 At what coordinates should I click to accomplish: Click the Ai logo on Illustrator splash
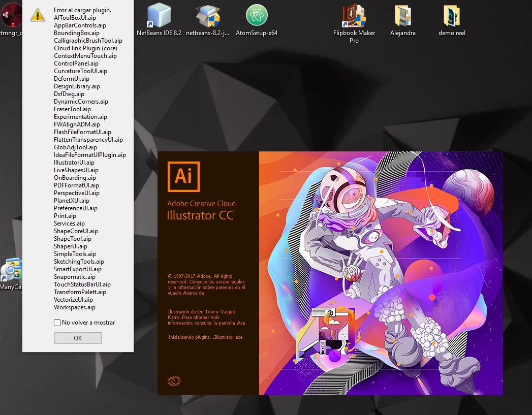point(183,176)
